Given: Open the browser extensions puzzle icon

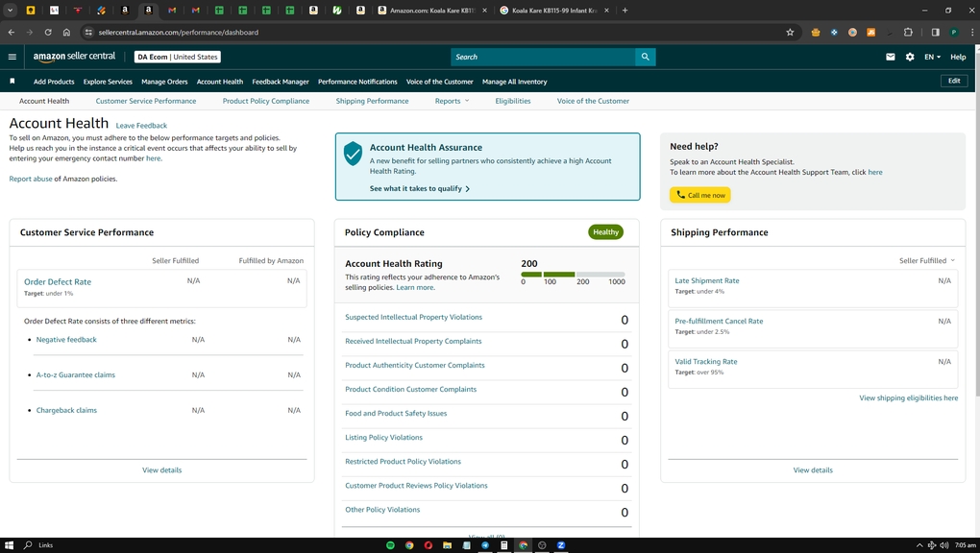Looking at the screenshot, I should 908,32.
